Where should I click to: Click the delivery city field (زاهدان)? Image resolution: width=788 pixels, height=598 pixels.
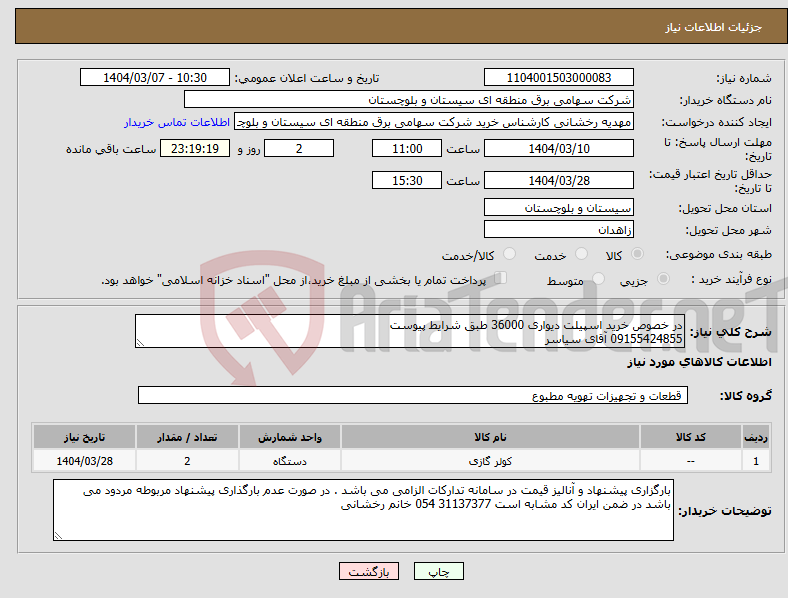click(x=558, y=230)
